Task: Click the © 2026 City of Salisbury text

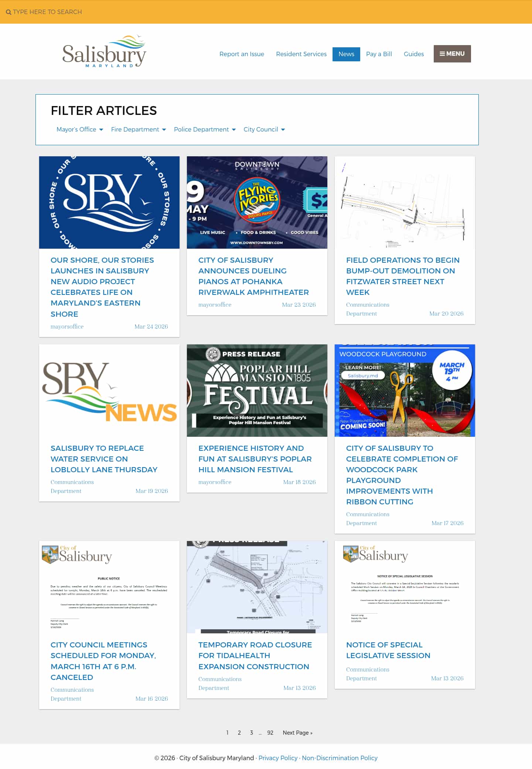Action: pos(204,758)
